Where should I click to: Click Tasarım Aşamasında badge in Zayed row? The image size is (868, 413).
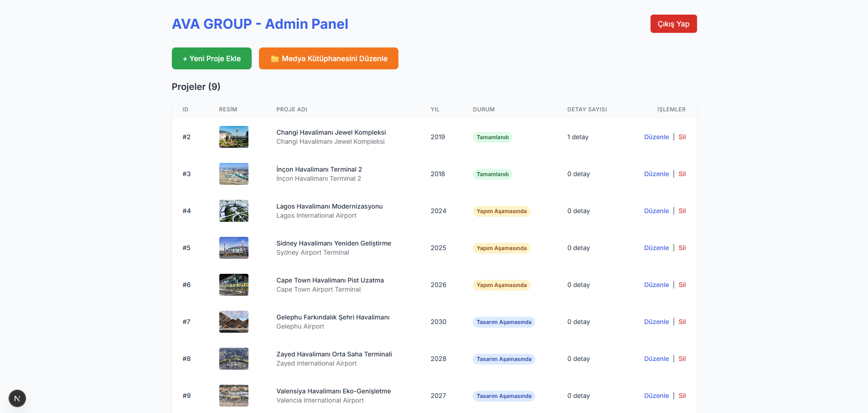[x=504, y=359]
